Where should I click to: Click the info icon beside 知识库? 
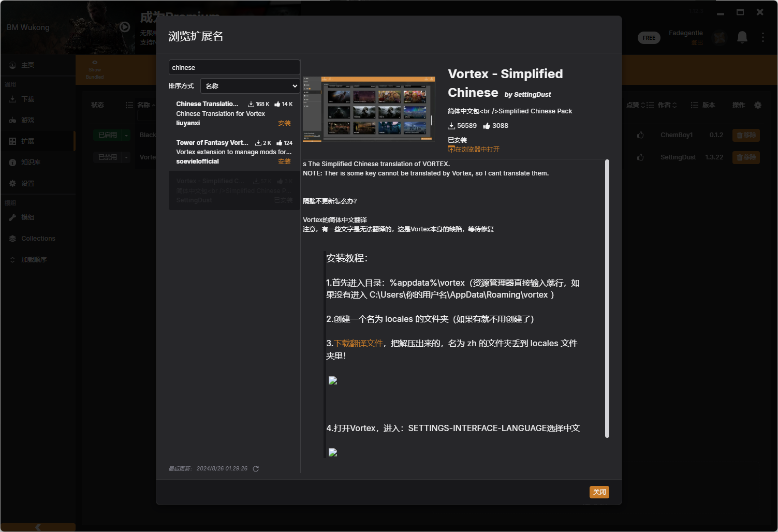12,162
